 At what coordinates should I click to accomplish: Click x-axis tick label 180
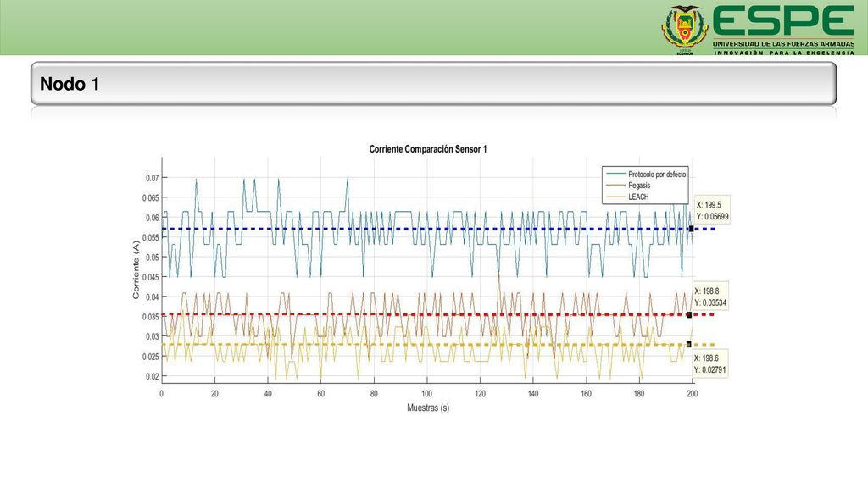[x=639, y=394]
